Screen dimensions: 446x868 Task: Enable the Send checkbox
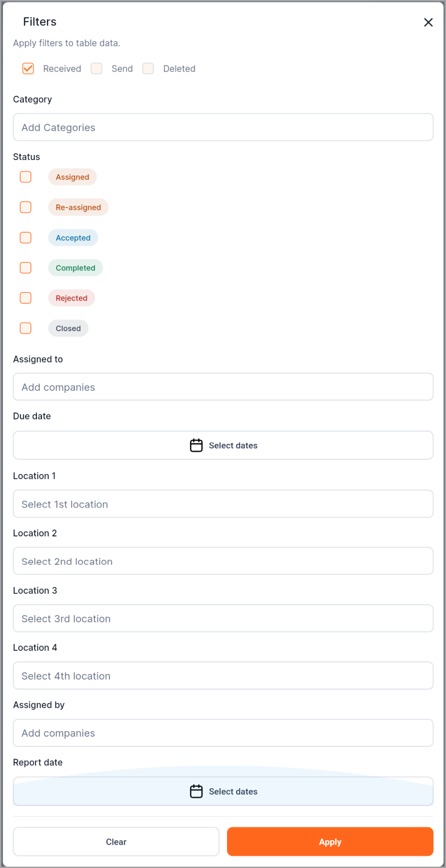[x=96, y=68]
